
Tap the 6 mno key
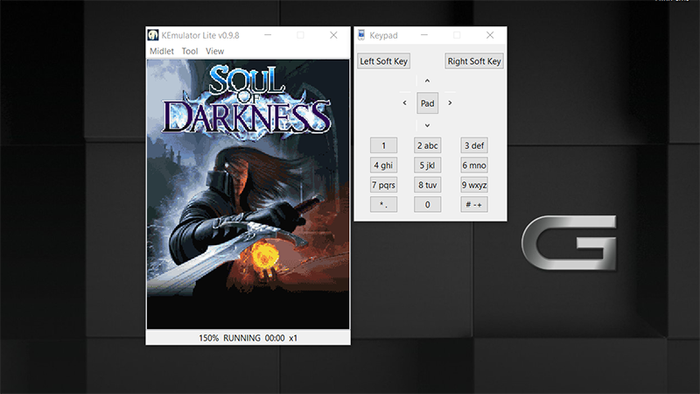pyautogui.click(x=474, y=165)
